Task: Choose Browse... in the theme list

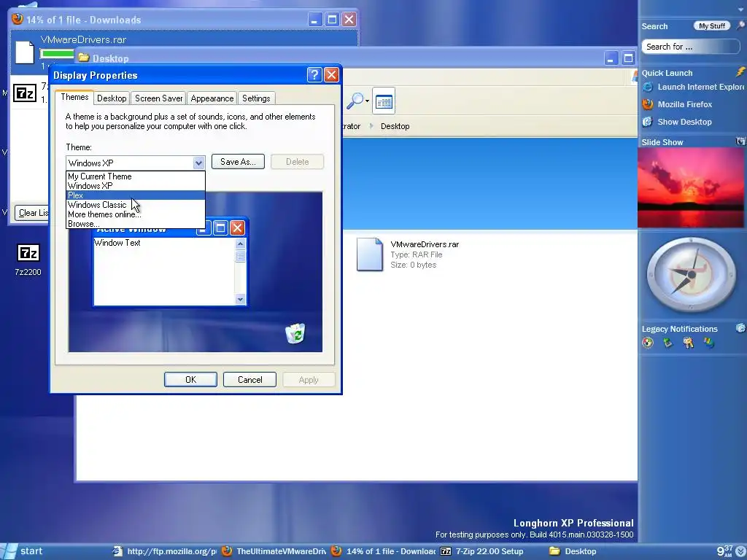Action: [x=135, y=224]
